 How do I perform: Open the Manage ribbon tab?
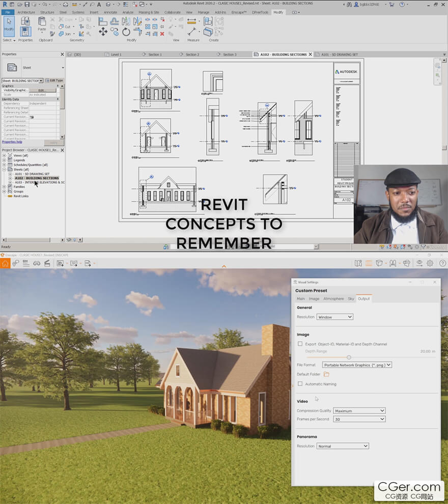click(203, 12)
